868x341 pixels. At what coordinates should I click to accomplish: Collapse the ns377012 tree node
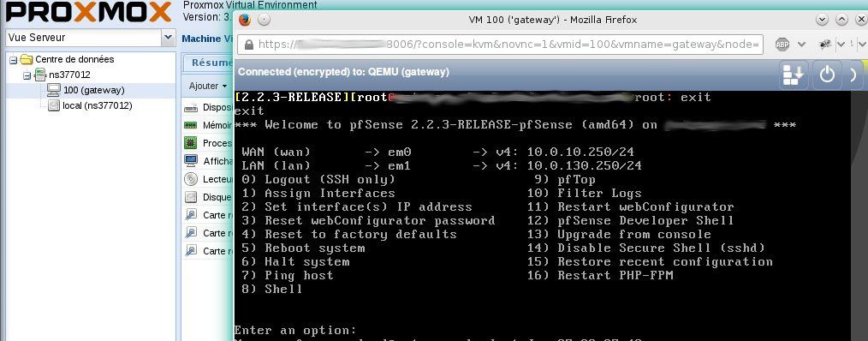27,75
